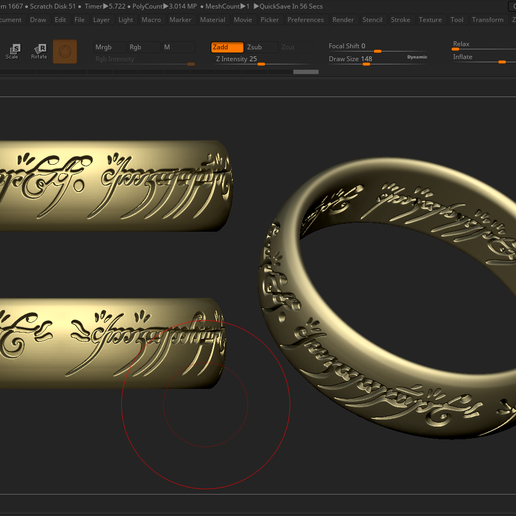Select the Scale transform icon
The width and height of the screenshot is (516, 516).
13,51
